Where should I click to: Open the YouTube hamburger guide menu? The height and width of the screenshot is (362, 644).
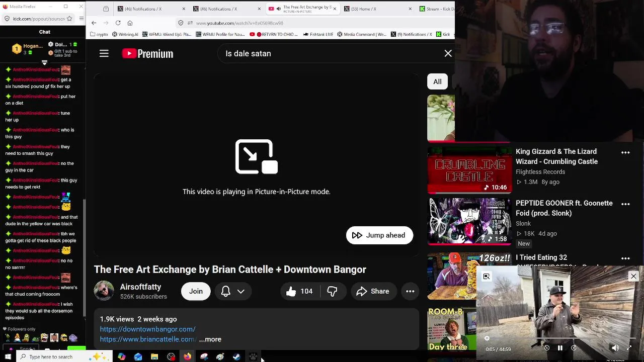click(x=104, y=53)
